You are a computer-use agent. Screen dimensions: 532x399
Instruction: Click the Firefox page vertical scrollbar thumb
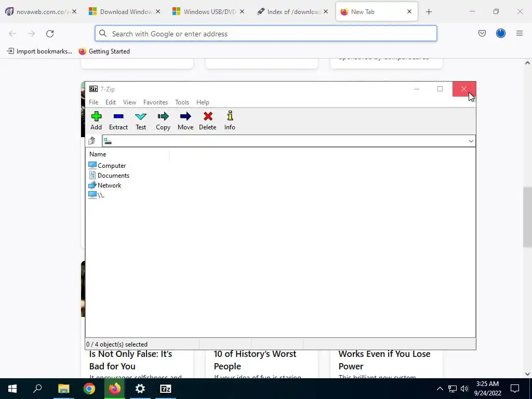[527, 217]
